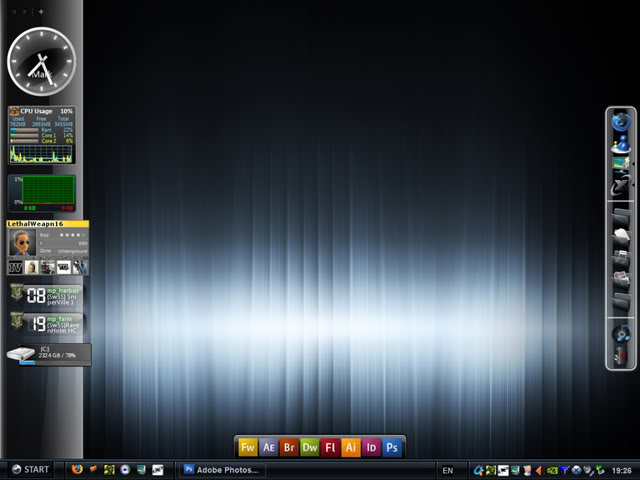Open the X swoosh icon in right dock
This screenshot has height=480, width=640.
pos(621,186)
